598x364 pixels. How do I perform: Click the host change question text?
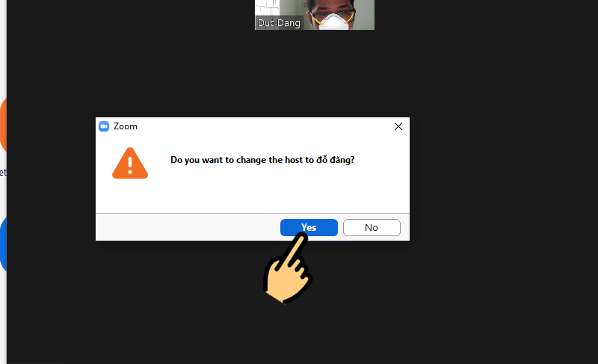(262, 159)
